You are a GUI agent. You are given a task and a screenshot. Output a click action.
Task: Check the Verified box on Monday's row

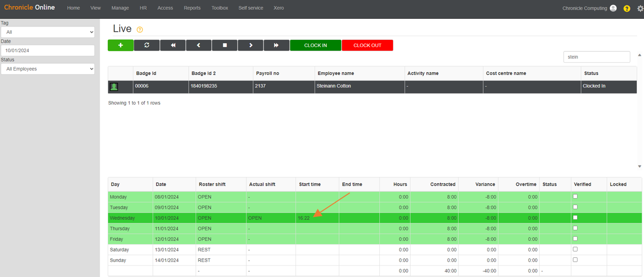574,197
